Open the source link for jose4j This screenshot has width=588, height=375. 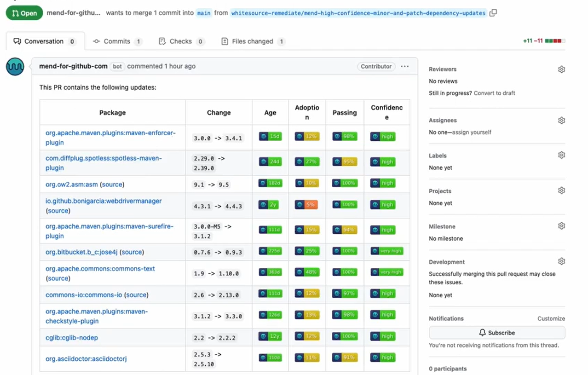(x=132, y=252)
